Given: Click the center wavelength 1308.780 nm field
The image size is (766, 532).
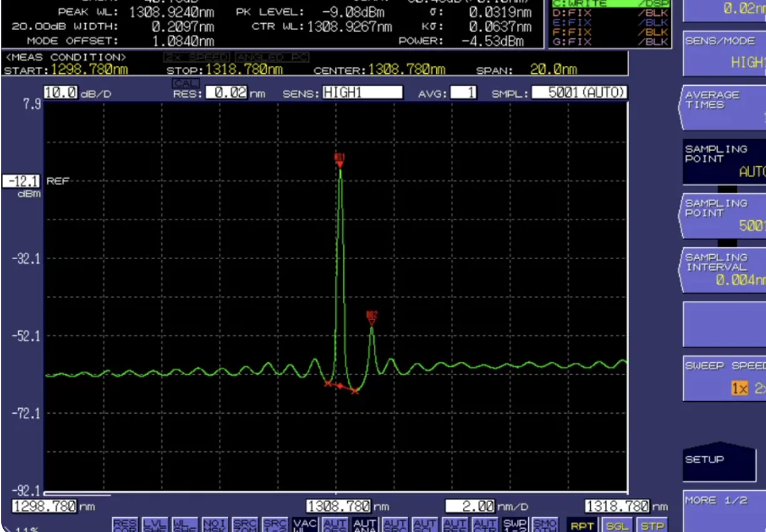Looking at the screenshot, I should pyautogui.click(x=339, y=506).
